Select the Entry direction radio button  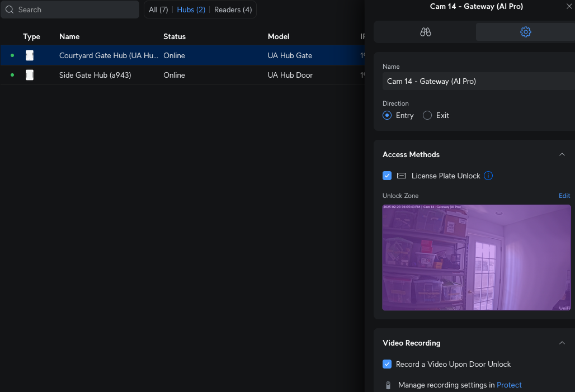(x=387, y=115)
